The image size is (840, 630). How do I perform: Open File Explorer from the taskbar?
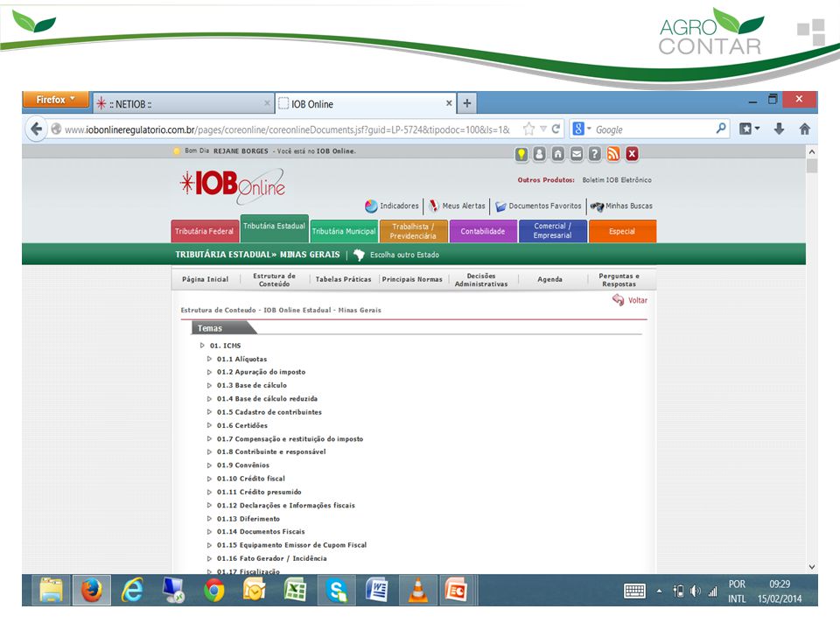tap(51, 590)
